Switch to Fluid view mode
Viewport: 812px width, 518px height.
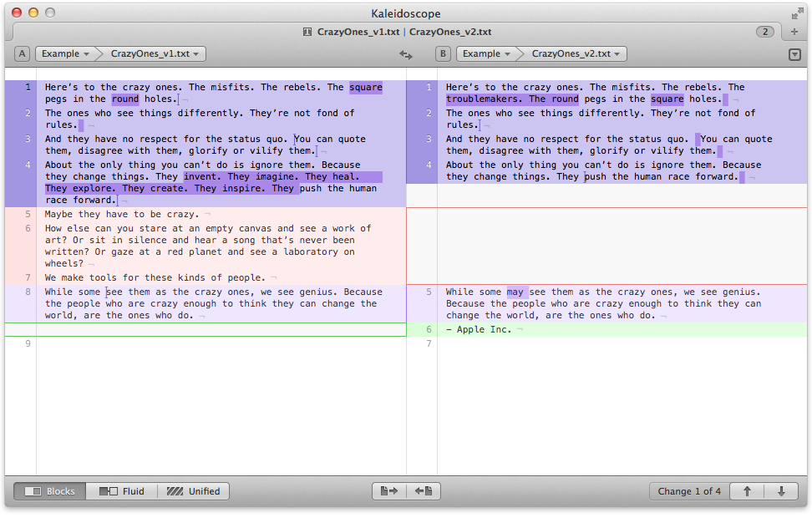(122, 491)
